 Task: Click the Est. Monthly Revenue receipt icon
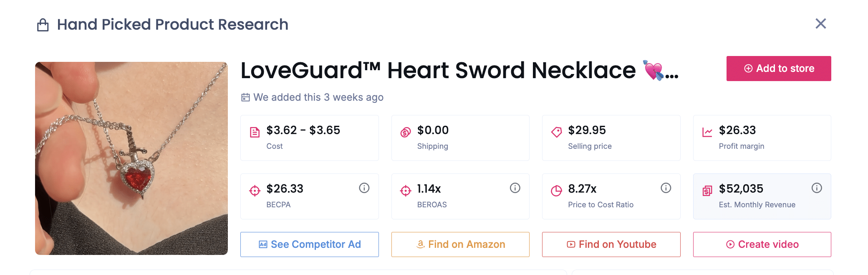coord(707,191)
